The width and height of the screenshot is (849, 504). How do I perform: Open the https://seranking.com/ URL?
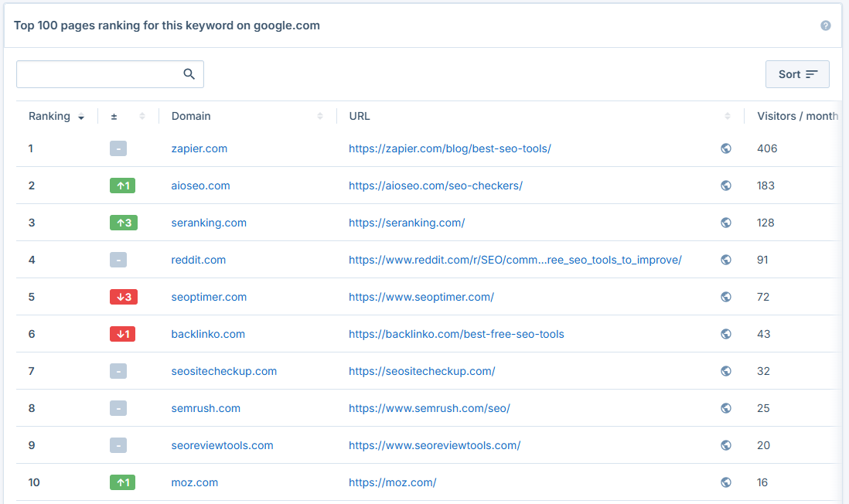(x=407, y=223)
